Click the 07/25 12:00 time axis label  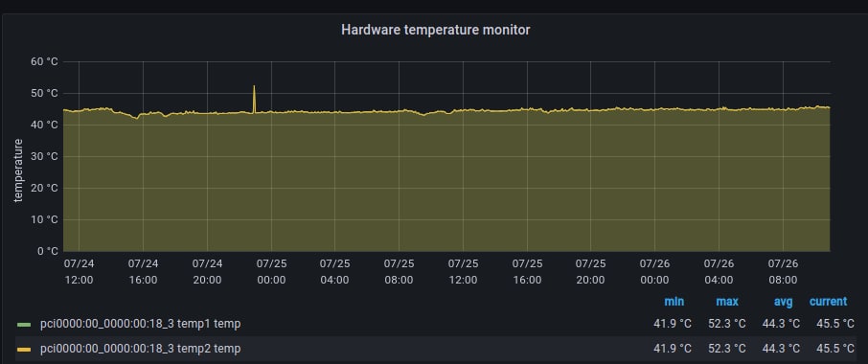[x=463, y=272]
